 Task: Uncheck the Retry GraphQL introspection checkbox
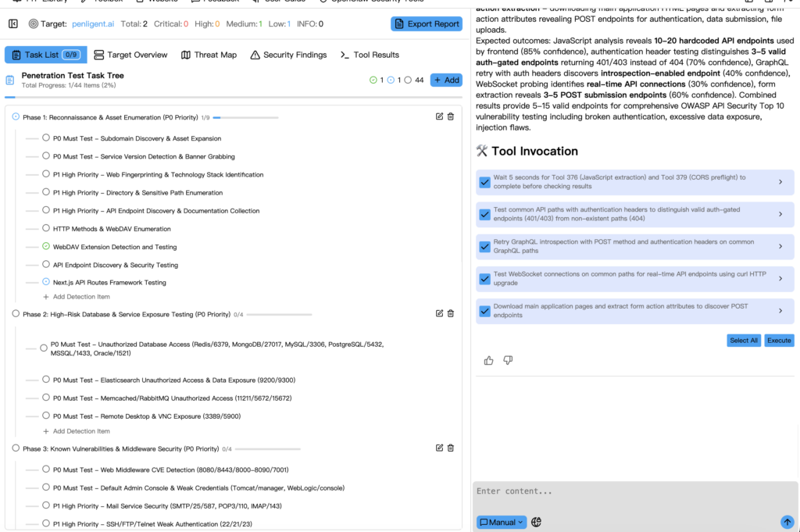(484, 246)
